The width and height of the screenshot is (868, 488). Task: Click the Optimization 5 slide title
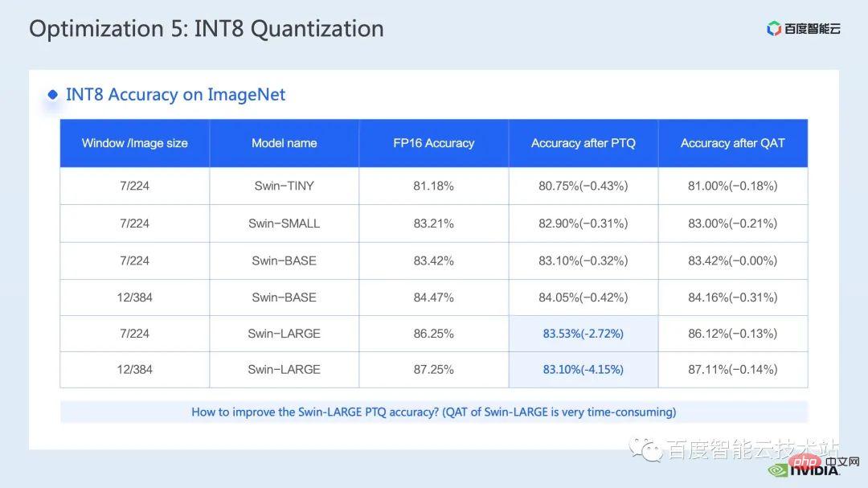(206, 29)
